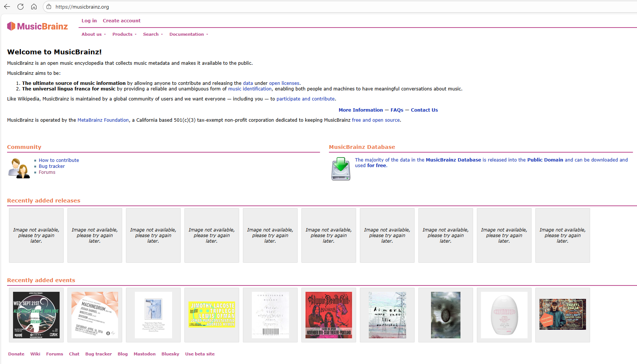This screenshot has height=364, width=637.
Task: Go to browser home icon
Action: pyautogui.click(x=34, y=7)
